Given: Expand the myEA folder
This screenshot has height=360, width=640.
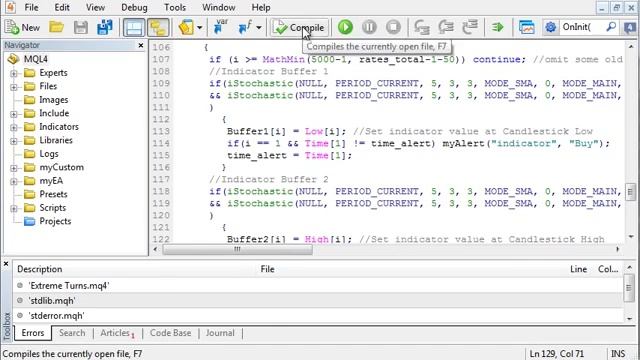Looking at the screenshot, I should coord(14,181).
